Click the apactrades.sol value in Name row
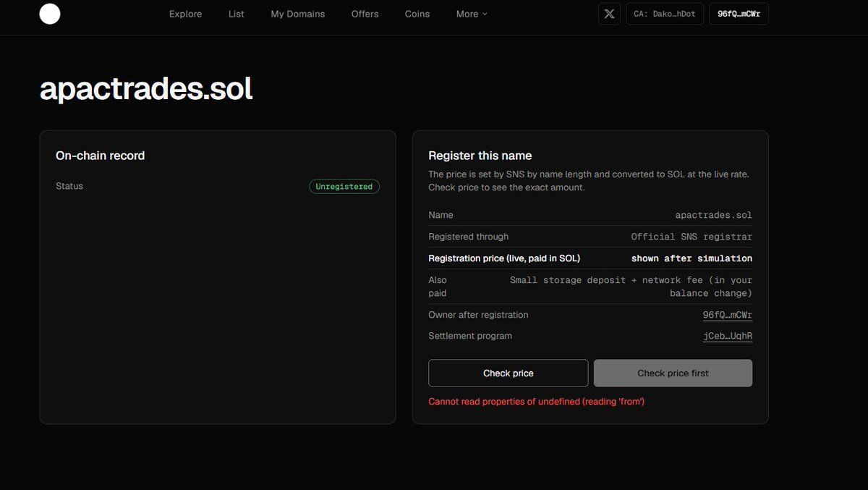The image size is (868, 490). click(714, 215)
